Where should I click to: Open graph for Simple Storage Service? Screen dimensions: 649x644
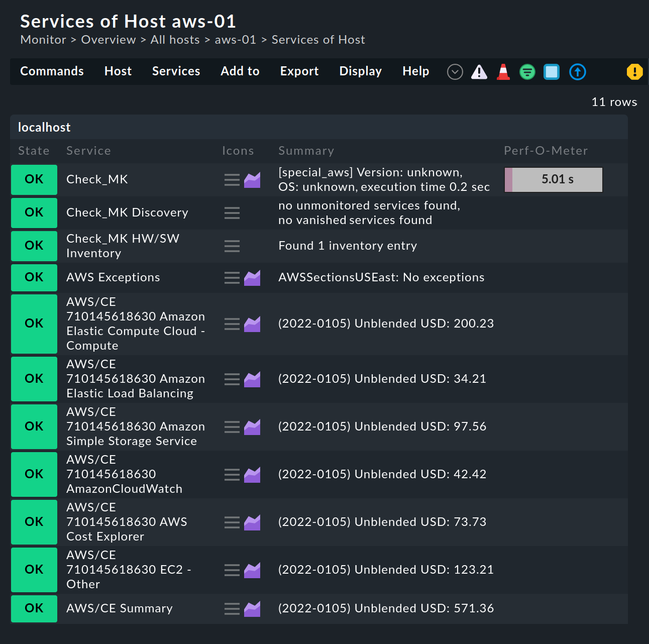click(x=252, y=427)
